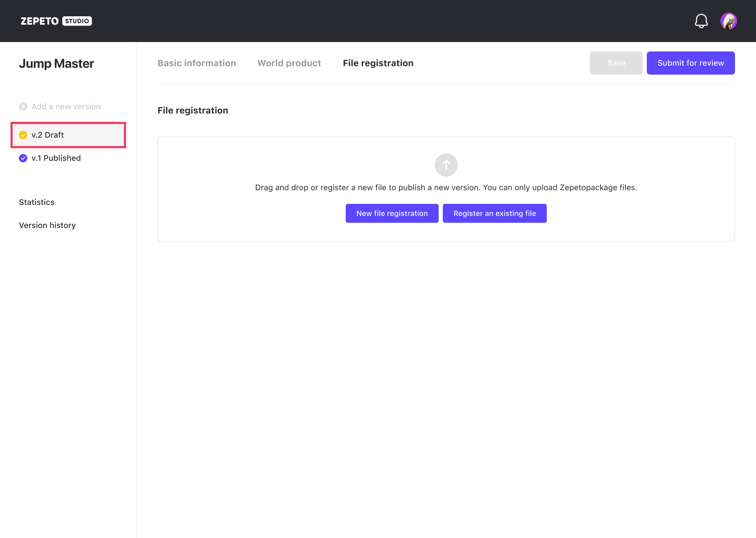Image resolution: width=756 pixels, height=538 pixels.
Task: Click the STUDIO badge in header
Action: pos(77,21)
